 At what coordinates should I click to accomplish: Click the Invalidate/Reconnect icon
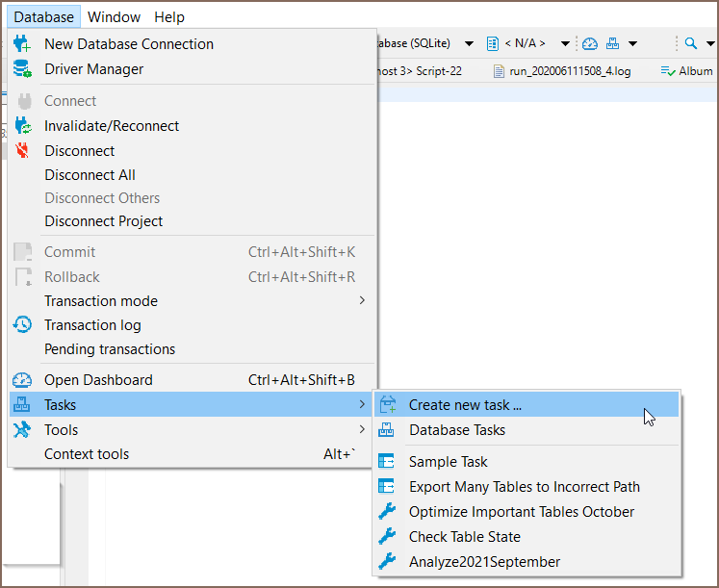click(x=22, y=126)
